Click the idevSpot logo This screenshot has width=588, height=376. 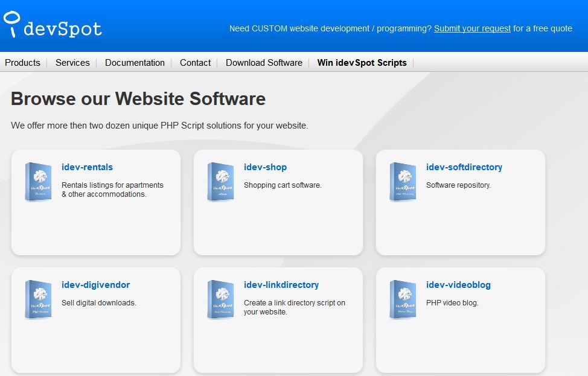click(x=53, y=24)
